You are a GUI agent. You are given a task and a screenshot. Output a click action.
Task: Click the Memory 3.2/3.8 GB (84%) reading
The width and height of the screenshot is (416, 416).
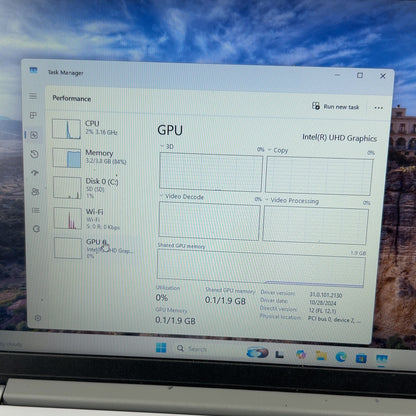click(106, 162)
